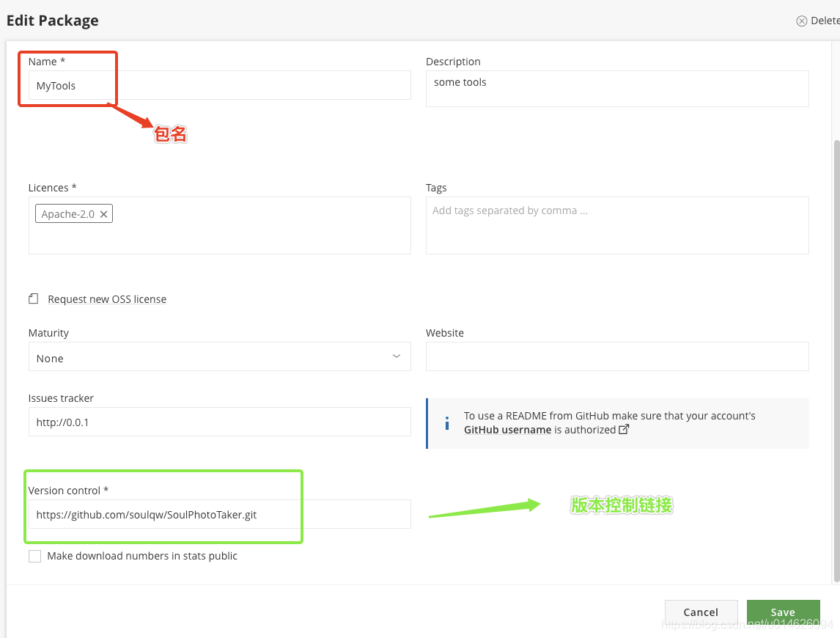840x638 pixels.
Task: Click the Issues tracker URL field
Action: tap(220, 422)
